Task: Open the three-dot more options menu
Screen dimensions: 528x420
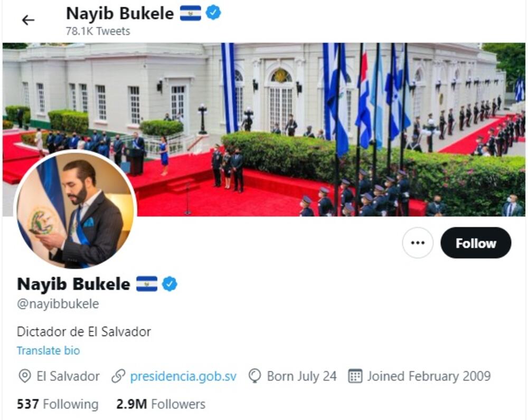Action: click(418, 243)
